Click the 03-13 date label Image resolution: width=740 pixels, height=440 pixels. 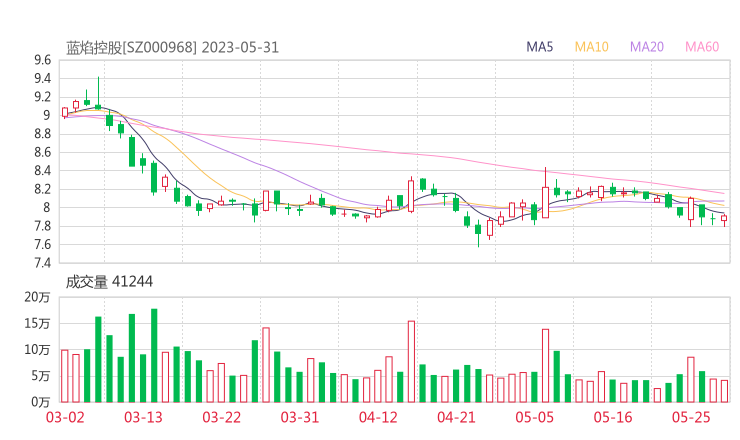click(x=143, y=417)
